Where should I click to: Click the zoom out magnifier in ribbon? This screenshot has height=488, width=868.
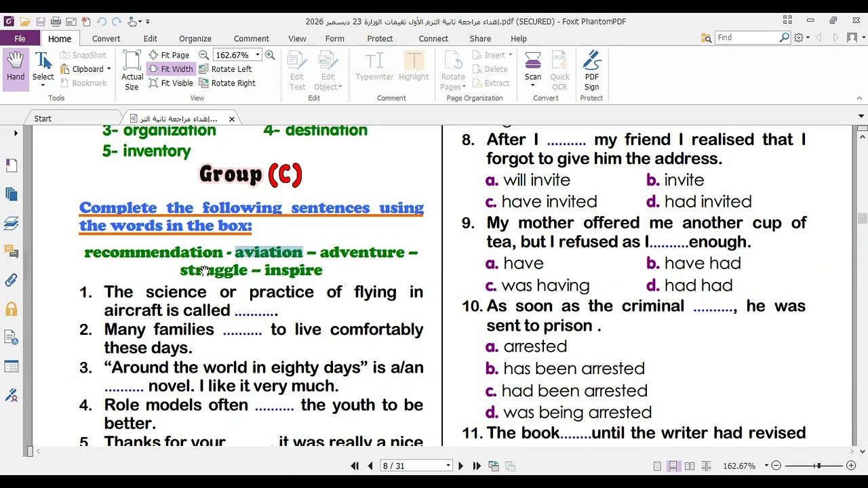tap(203, 55)
